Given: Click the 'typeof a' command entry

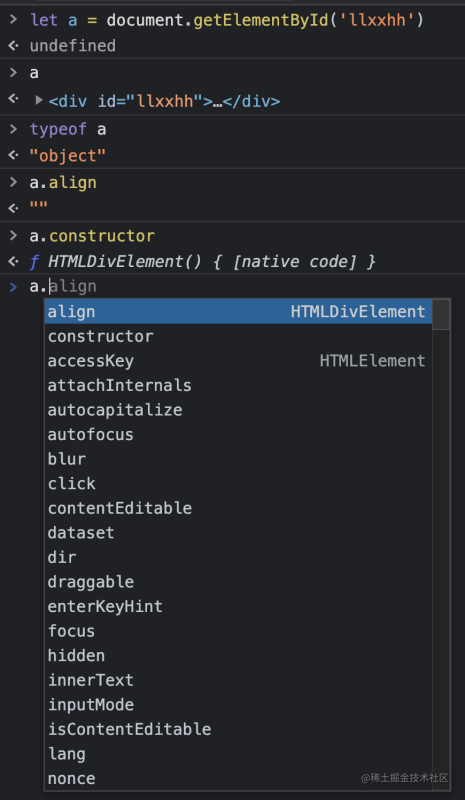Looking at the screenshot, I should click(68, 129).
